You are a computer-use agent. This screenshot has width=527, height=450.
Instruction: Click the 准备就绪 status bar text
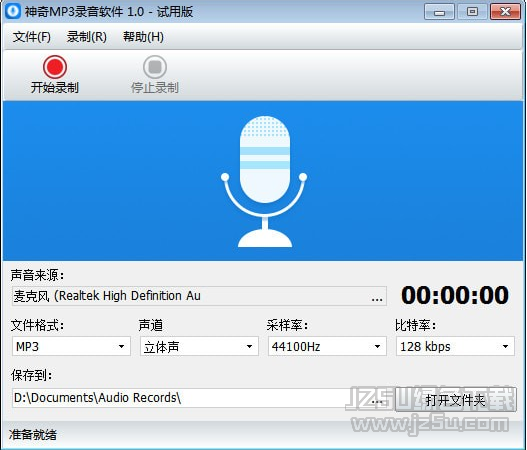click(x=33, y=435)
